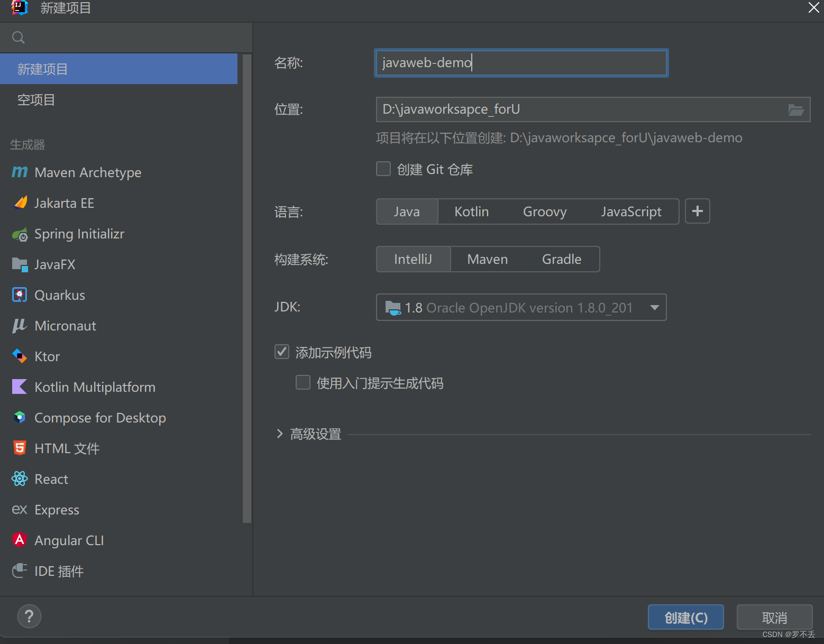Image resolution: width=824 pixels, height=644 pixels.
Task: Select Groovy as the language
Action: (545, 211)
